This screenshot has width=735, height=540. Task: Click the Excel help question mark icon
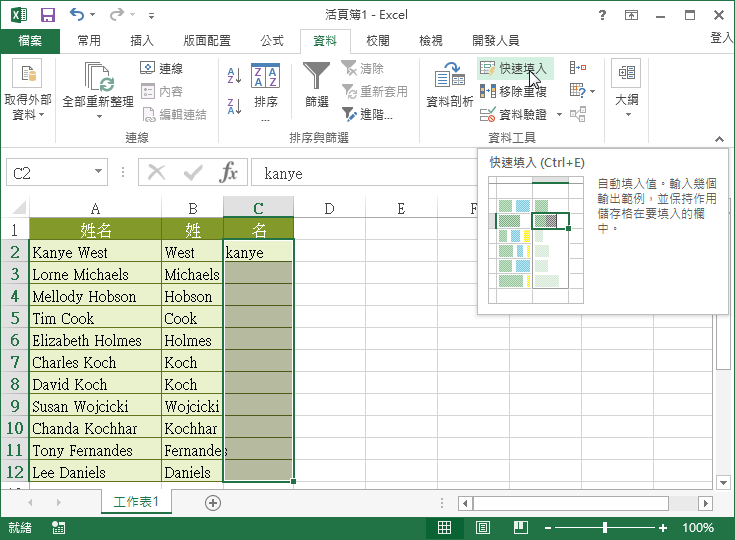(x=602, y=15)
